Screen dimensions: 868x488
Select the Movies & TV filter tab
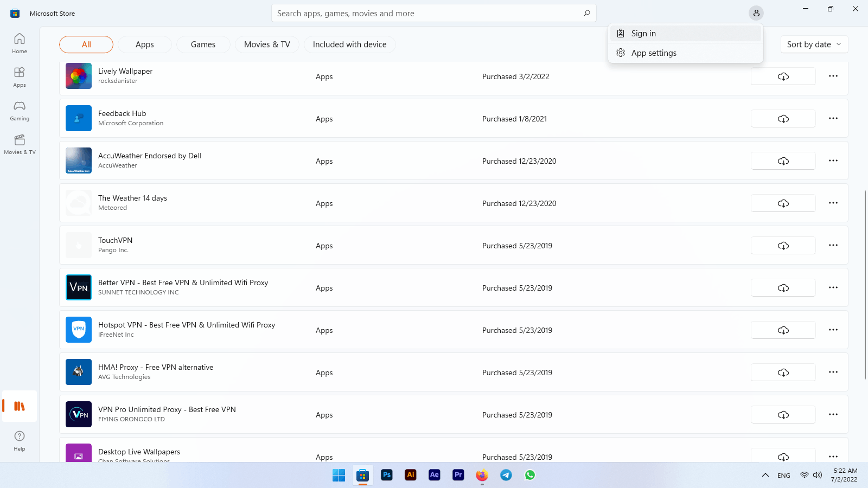pos(267,44)
